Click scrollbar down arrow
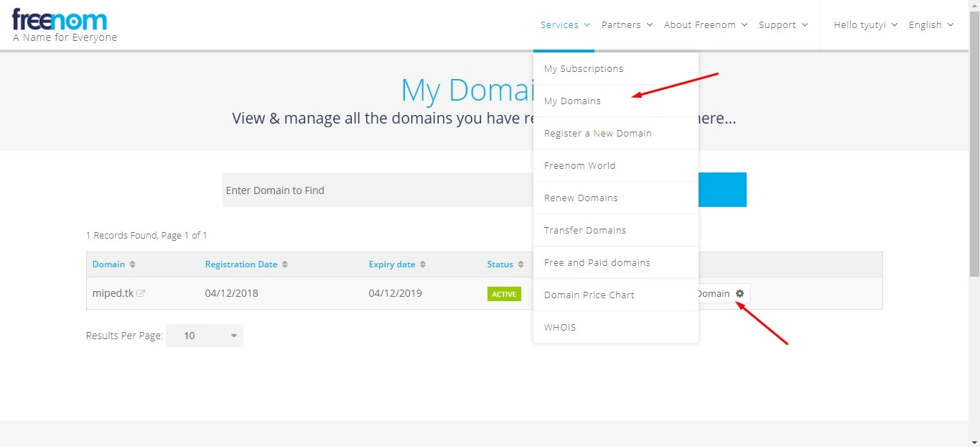Viewport: 980px width, 447px height. coord(974,441)
